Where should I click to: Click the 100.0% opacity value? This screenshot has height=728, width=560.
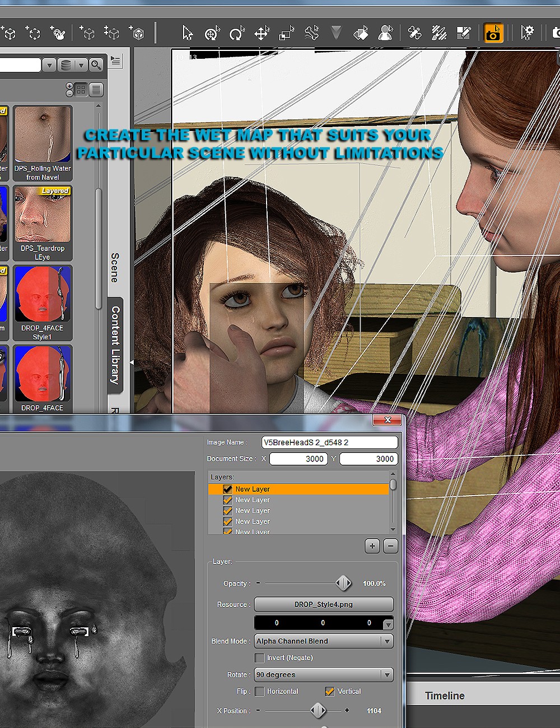(374, 584)
